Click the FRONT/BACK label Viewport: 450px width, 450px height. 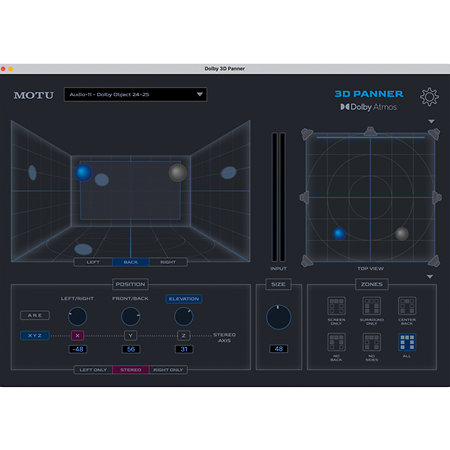[130, 299]
